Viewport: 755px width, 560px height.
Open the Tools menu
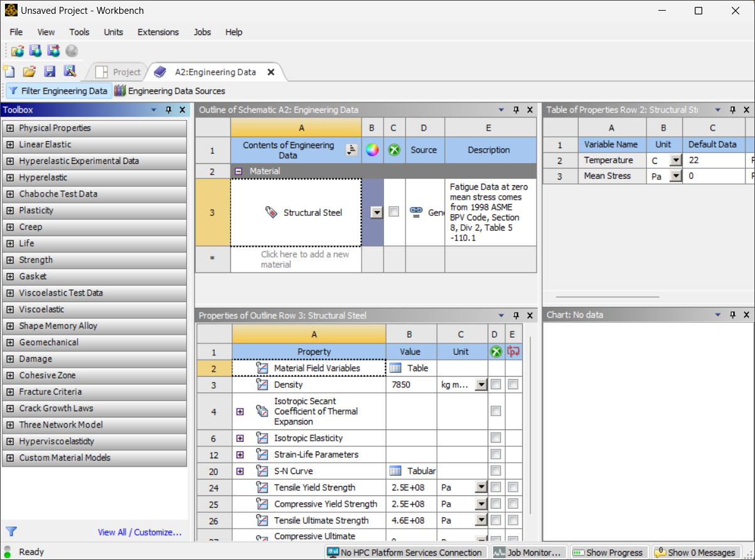click(x=79, y=32)
